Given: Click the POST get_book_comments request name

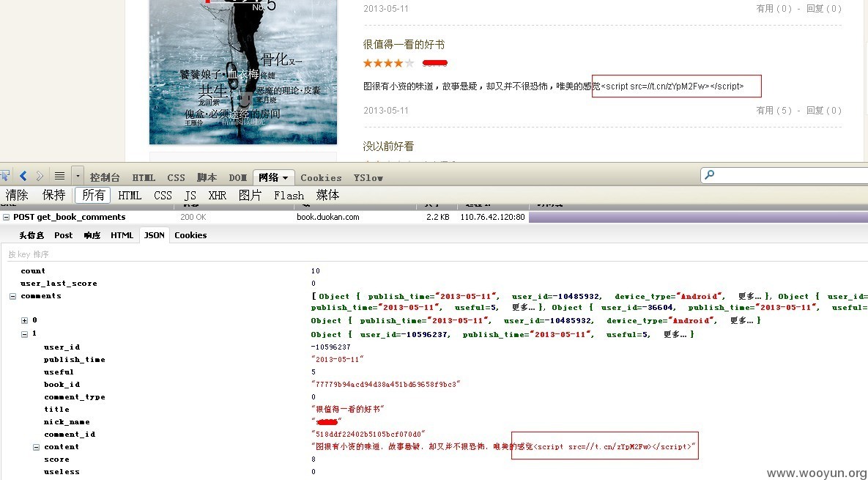Looking at the screenshot, I should pyautogui.click(x=69, y=217).
